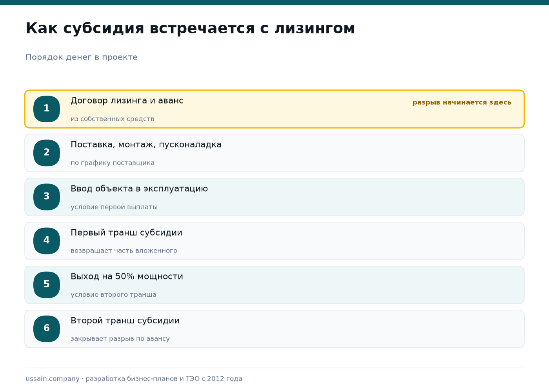The image size is (549, 392).
Task: Click 'закрывает разрыв по авансу' caption
Action: (x=120, y=338)
